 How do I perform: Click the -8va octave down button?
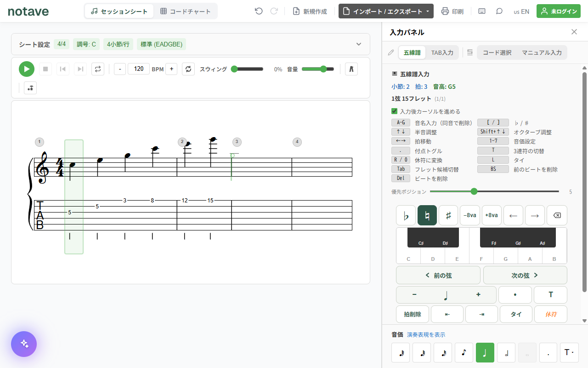click(470, 215)
